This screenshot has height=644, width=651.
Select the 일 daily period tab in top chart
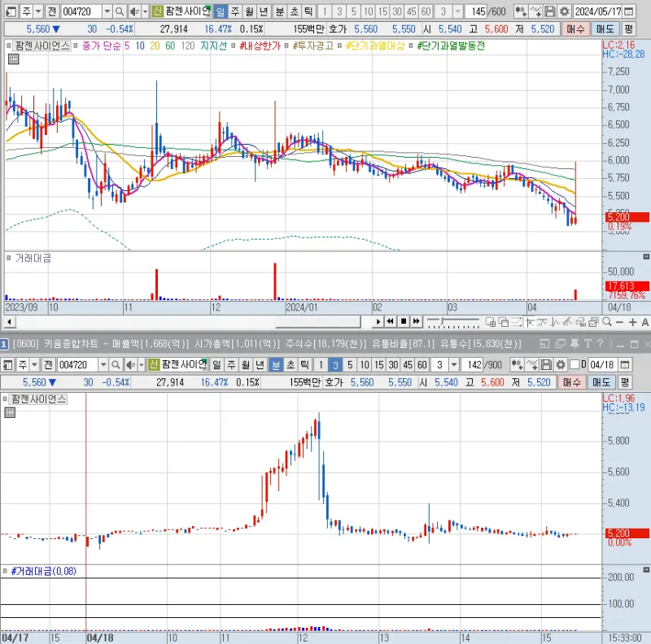click(221, 11)
